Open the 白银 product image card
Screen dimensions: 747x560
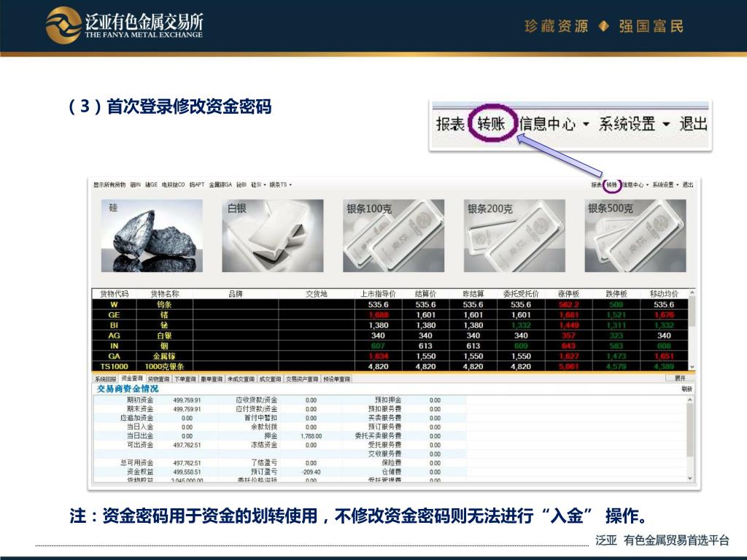pyautogui.click(x=273, y=236)
